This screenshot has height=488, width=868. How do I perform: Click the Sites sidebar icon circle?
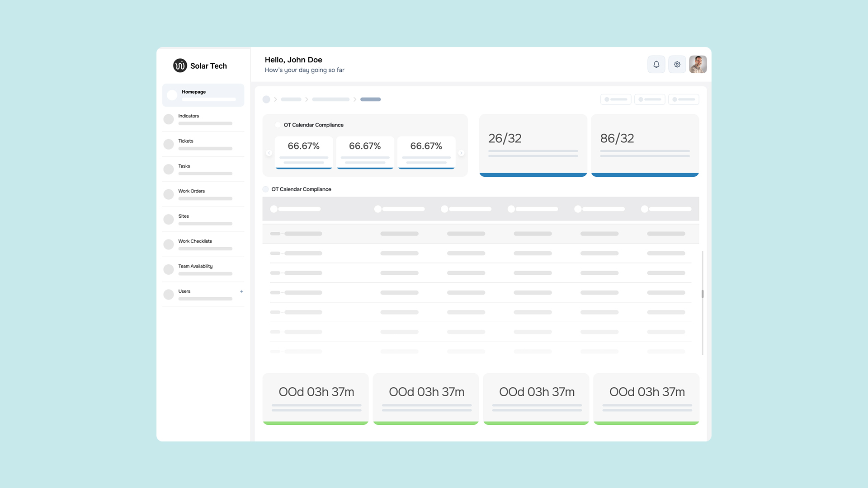169,220
